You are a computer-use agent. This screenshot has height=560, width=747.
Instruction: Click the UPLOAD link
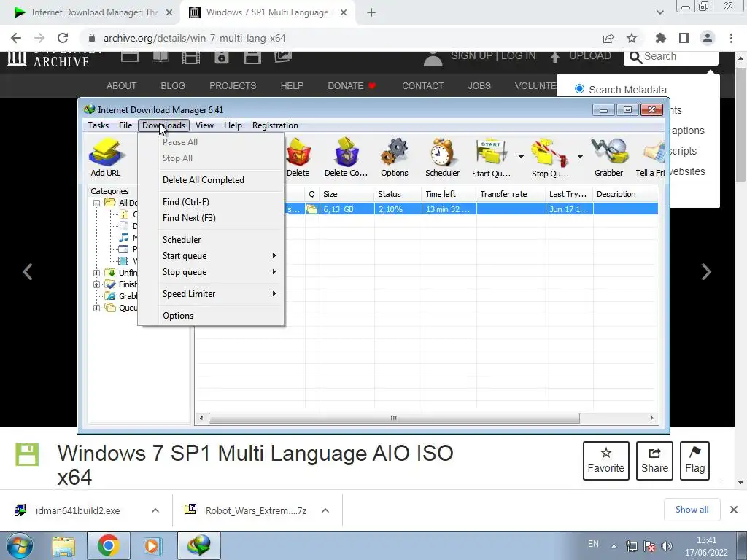[581, 56]
